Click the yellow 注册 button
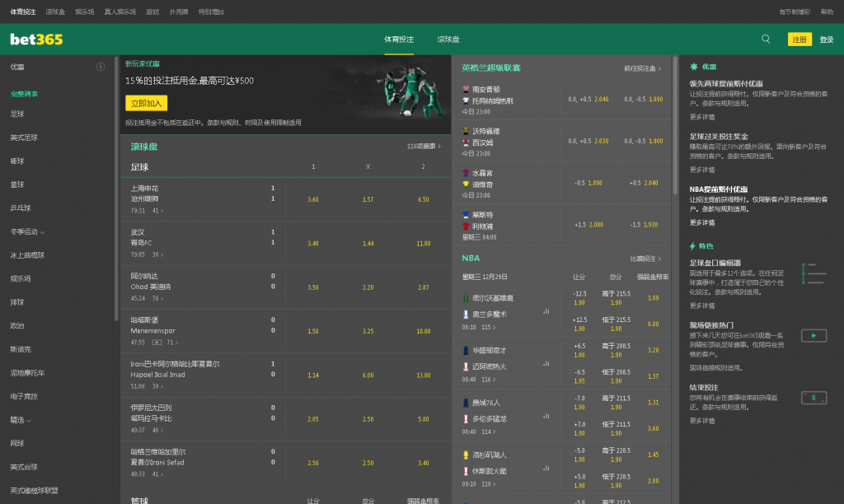Image resolution: width=844 pixels, height=504 pixels. [x=799, y=39]
